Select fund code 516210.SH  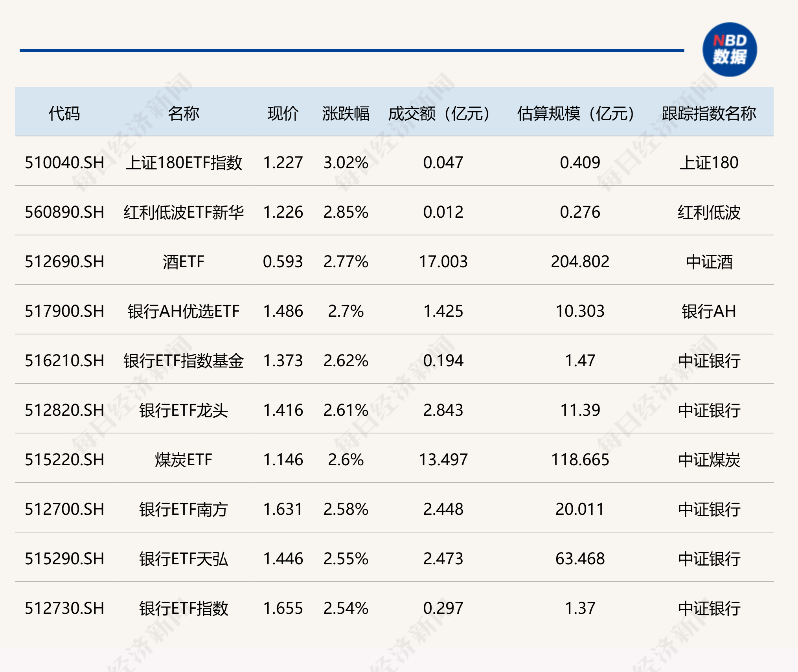click(x=64, y=361)
